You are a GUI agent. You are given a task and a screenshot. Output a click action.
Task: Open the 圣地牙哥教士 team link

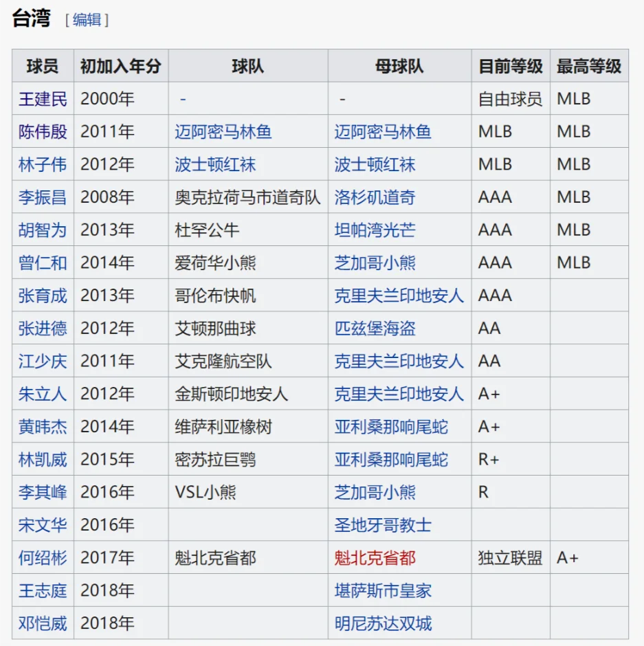click(x=383, y=525)
